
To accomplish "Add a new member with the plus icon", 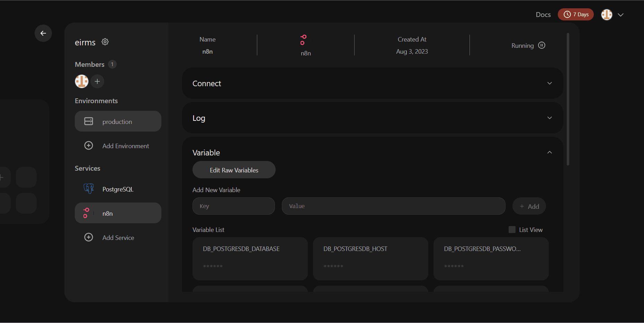I will pos(97,81).
